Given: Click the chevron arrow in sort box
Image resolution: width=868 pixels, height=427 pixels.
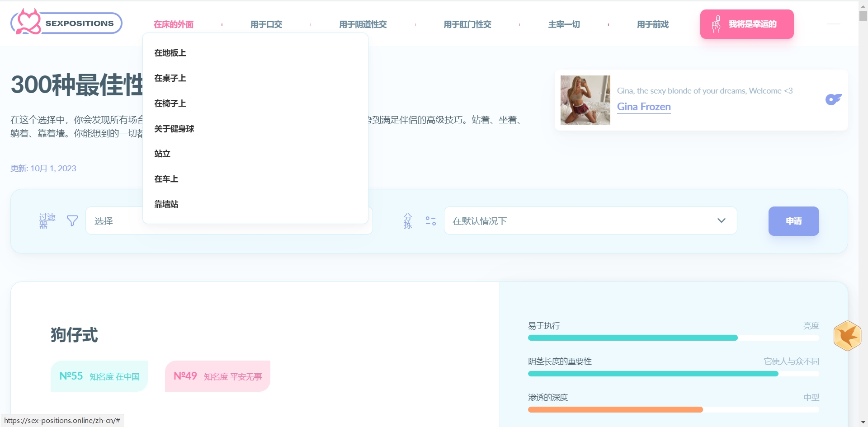Looking at the screenshot, I should [x=721, y=221].
